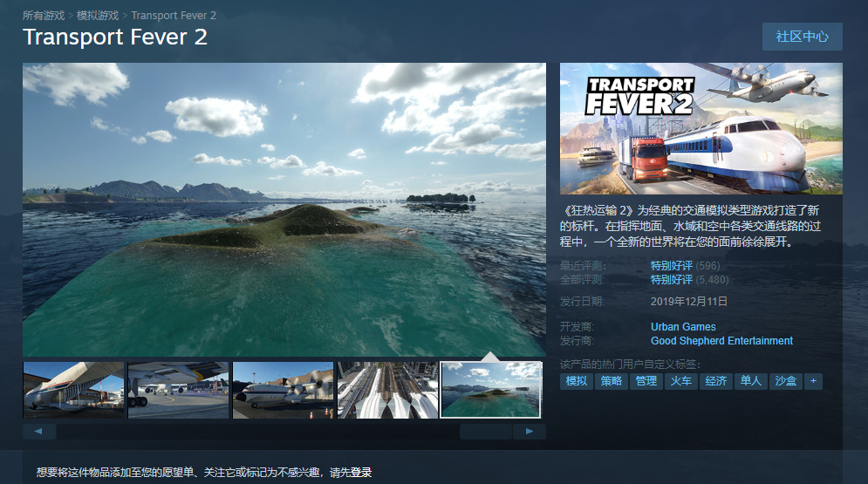Click the Transport Fever 2 page title
Image resolution: width=868 pixels, height=484 pixels.
click(115, 37)
